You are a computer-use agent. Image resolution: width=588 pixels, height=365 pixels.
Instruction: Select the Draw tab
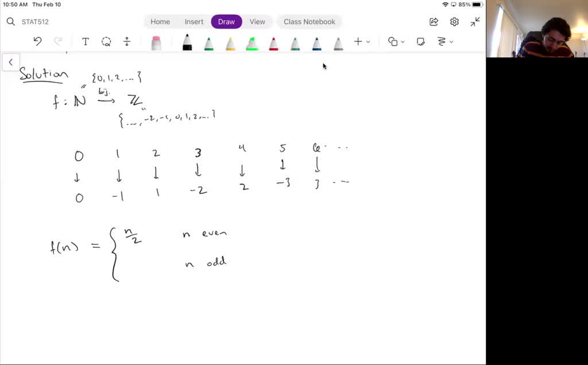226,22
